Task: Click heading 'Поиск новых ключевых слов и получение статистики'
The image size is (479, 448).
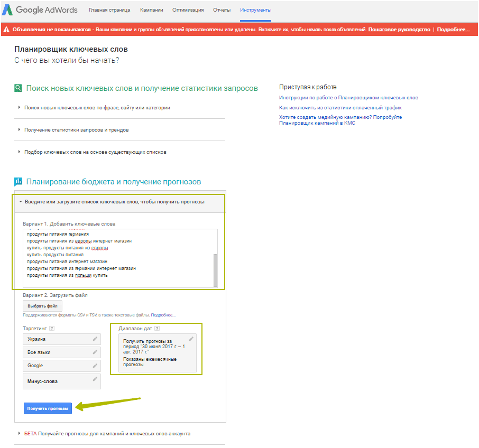Action: [142, 88]
